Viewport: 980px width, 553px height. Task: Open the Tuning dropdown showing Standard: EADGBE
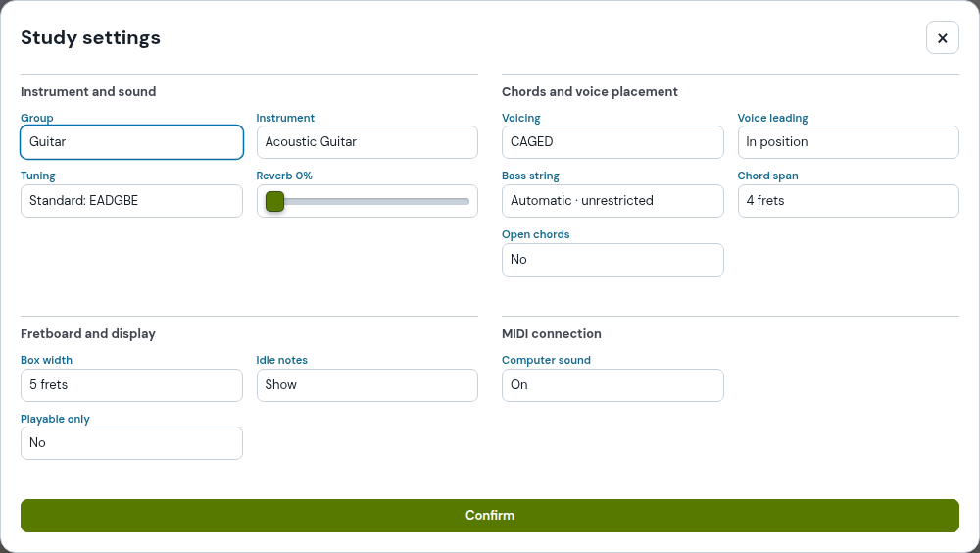pyautogui.click(x=132, y=201)
